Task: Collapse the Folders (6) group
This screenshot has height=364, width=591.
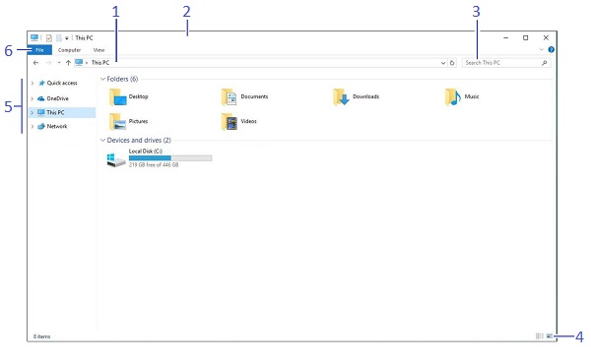Action: coord(102,79)
